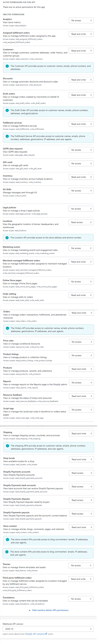This screenshot has width=99, height=644.
Task: Change the Locations Read access dropdown
Action: (81, 222)
